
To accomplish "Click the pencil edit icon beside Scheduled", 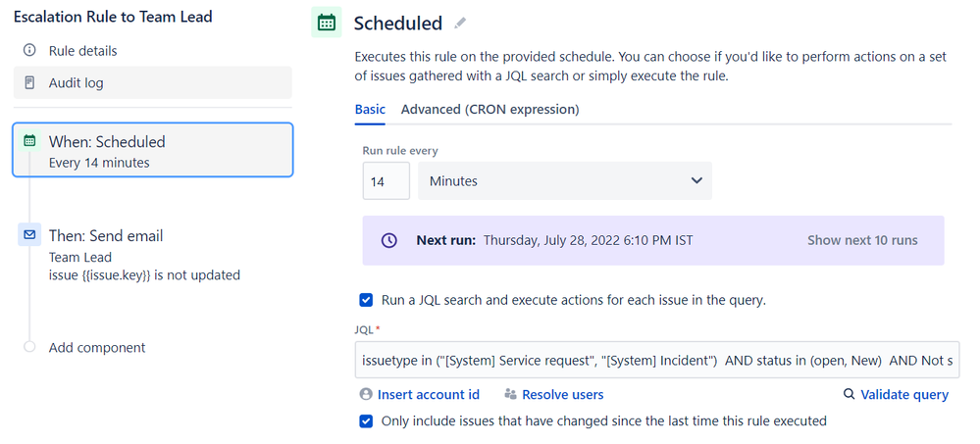I will coord(461,24).
